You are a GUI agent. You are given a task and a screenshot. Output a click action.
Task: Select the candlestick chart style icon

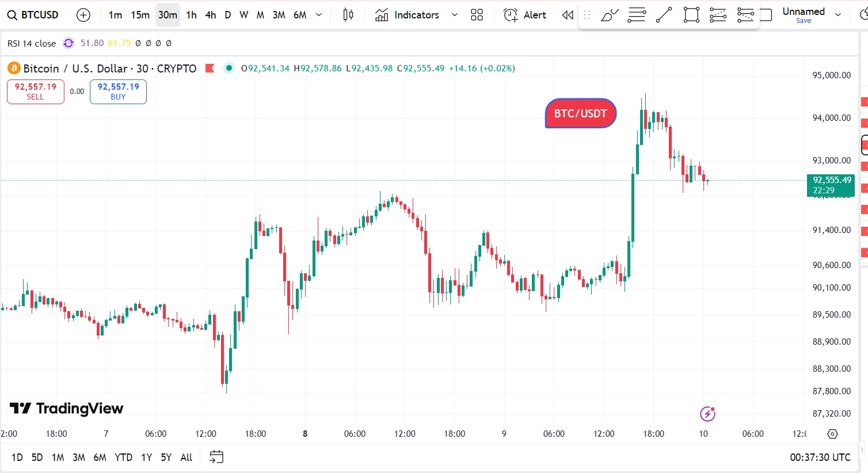tap(348, 14)
